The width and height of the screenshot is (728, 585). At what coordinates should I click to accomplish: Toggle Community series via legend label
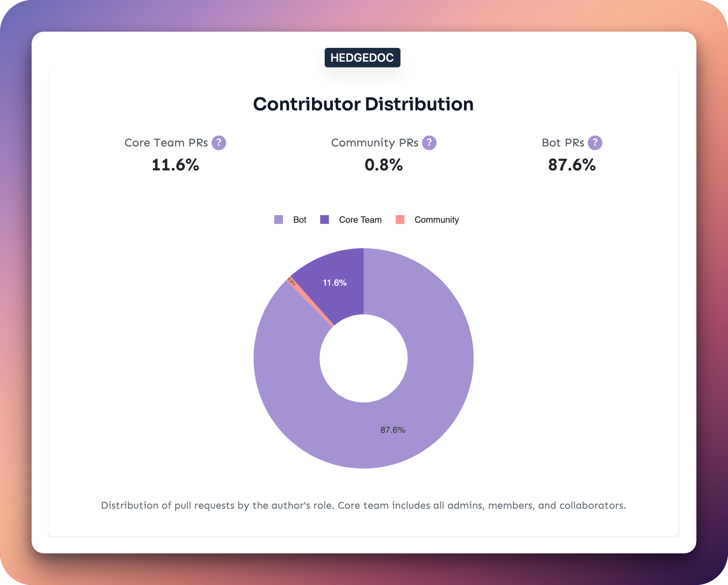tap(437, 220)
